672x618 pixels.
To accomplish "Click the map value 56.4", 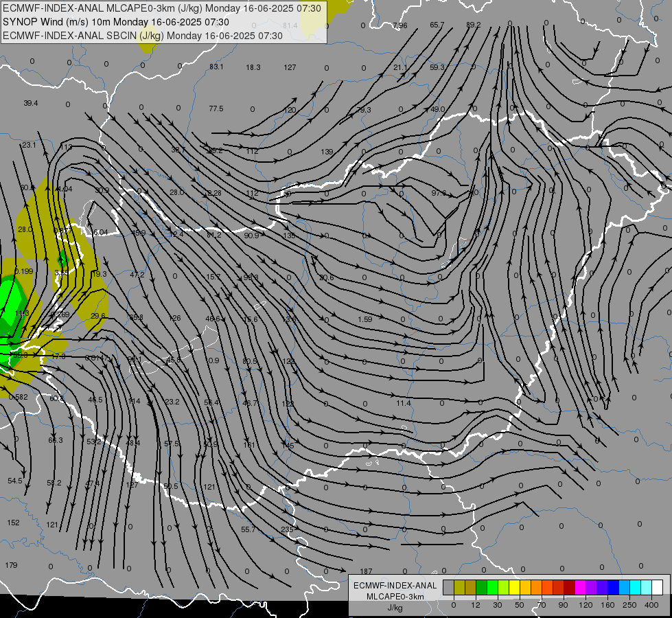I will 211,402.
